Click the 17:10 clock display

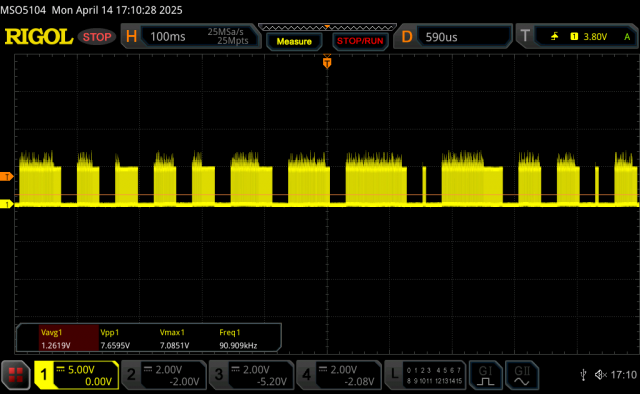(623, 374)
